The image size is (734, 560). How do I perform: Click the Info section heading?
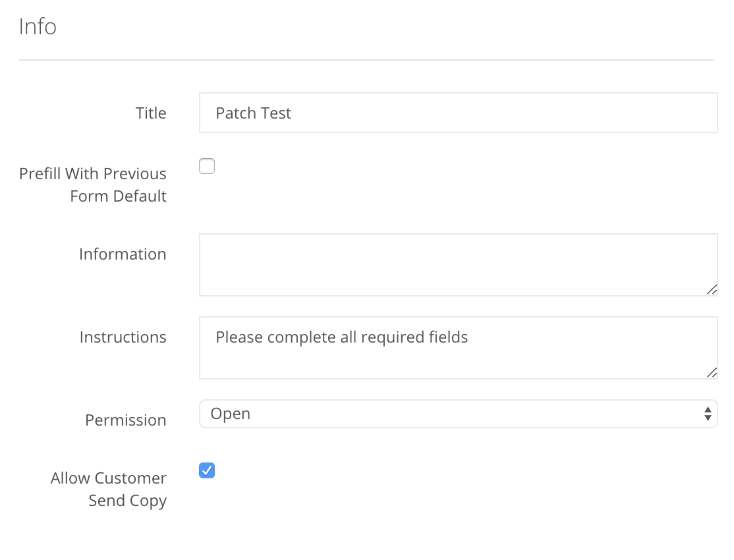click(x=38, y=26)
